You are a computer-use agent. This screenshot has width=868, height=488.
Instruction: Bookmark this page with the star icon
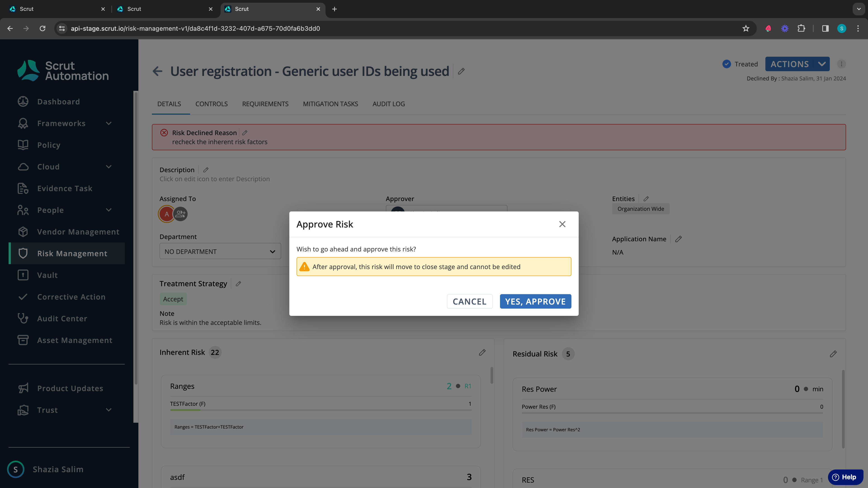(x=746, y=29)
